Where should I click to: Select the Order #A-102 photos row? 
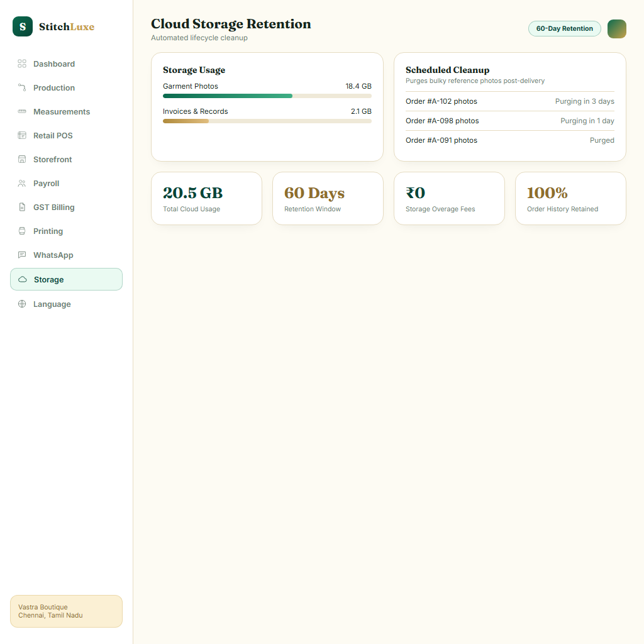click(509, 101)
